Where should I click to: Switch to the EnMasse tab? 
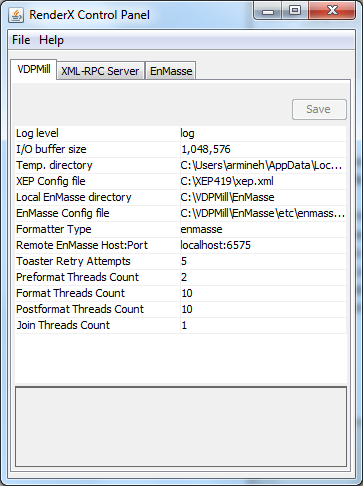(x=171, y=71)
